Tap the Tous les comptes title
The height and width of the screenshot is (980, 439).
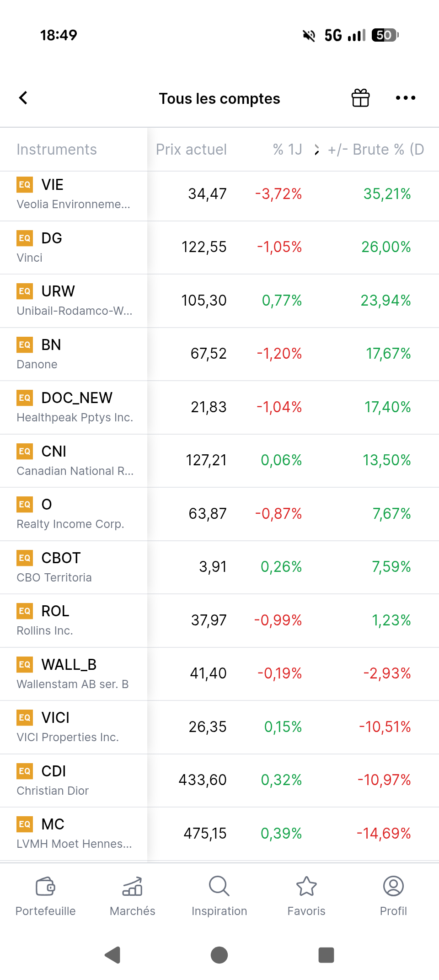219,98
